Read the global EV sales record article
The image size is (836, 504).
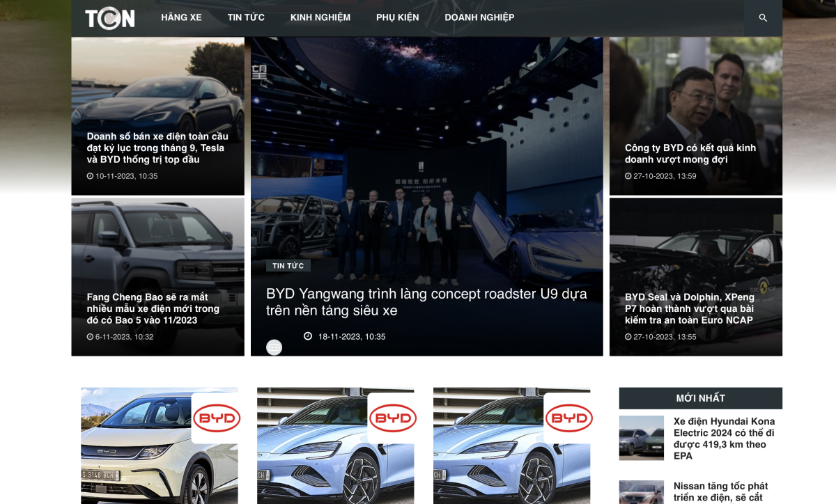pyautogui.click(x=157, y=148)
